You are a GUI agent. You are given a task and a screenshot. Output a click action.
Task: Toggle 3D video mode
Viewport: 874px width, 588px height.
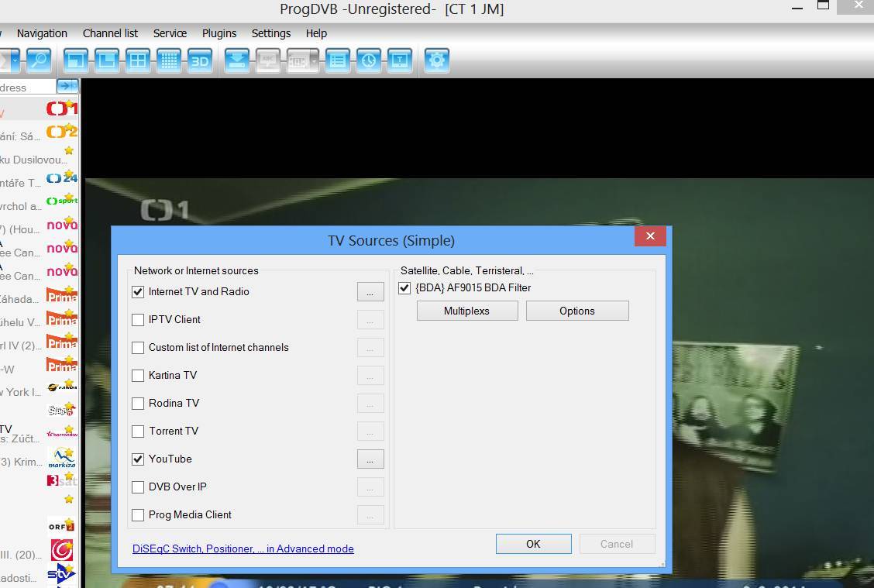[200, 60]
